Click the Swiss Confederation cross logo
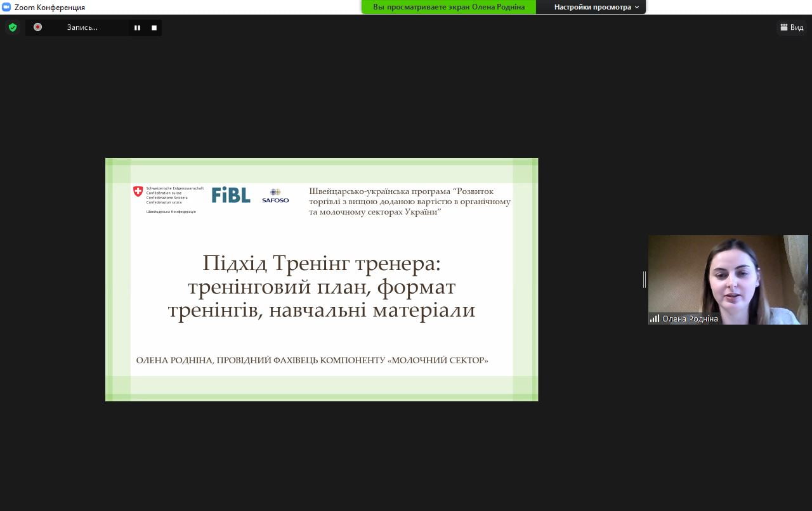The height and width of the screenshot is (511, 812). pos(138,191)
